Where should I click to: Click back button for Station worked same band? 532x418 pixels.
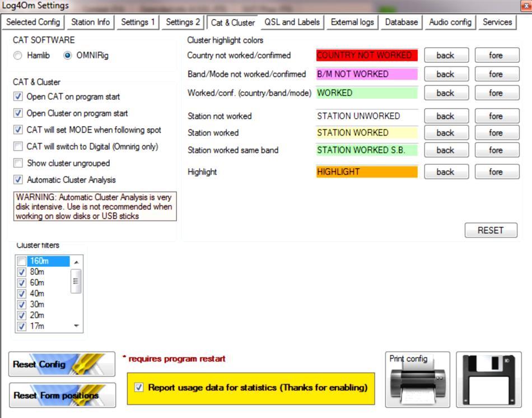click(x=446, y=150)
